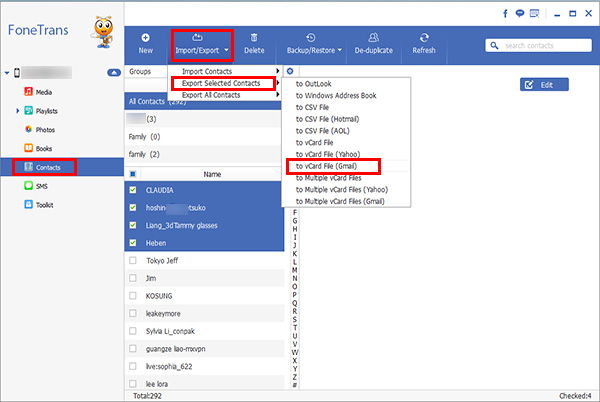Check the Jim contact
600x402 pixels.
coord(133,278)
